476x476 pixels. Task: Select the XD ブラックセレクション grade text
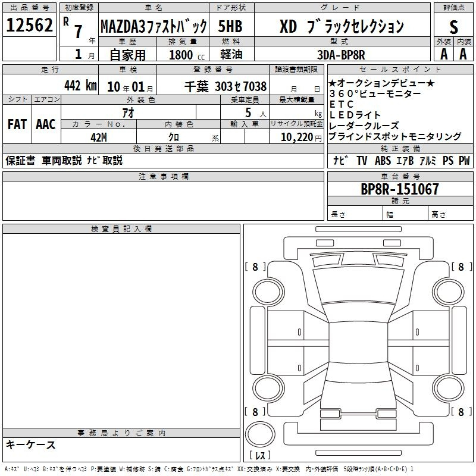point(341,26)
